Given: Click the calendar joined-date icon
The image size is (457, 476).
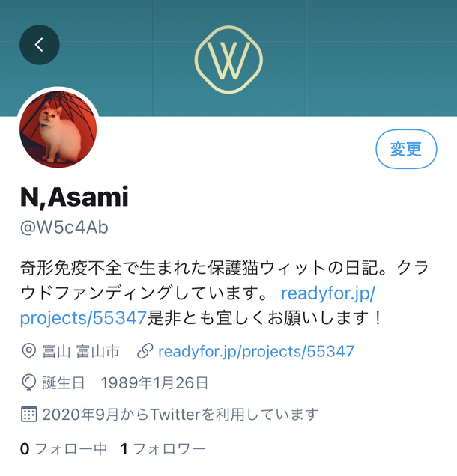Looking at the screenshot, I should pyautogui.click(x=29, y=414).
